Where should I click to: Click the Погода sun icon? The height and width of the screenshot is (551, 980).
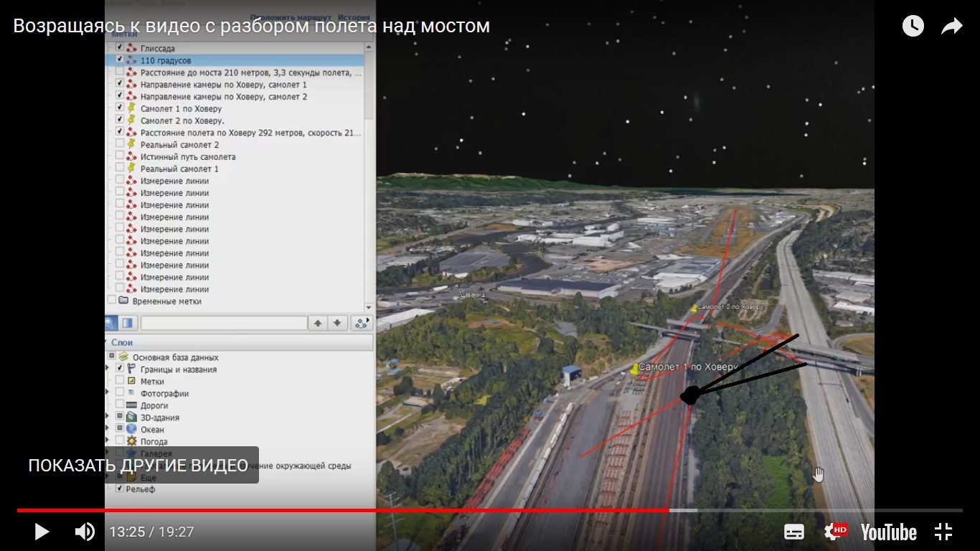131,441
